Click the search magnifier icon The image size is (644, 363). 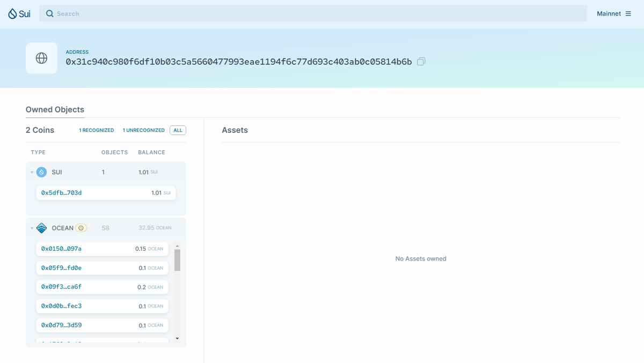click(49, 13)
